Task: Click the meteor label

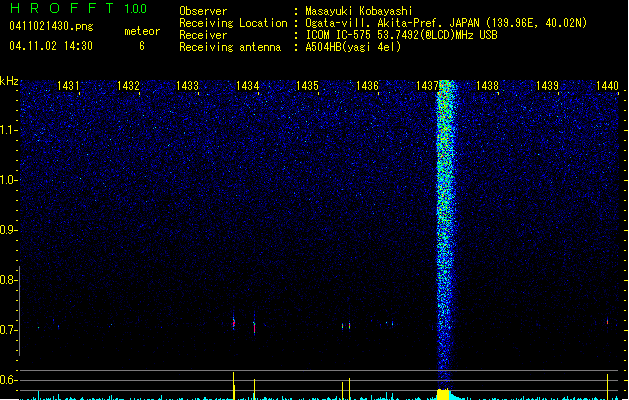Action: tap(142, 31)
